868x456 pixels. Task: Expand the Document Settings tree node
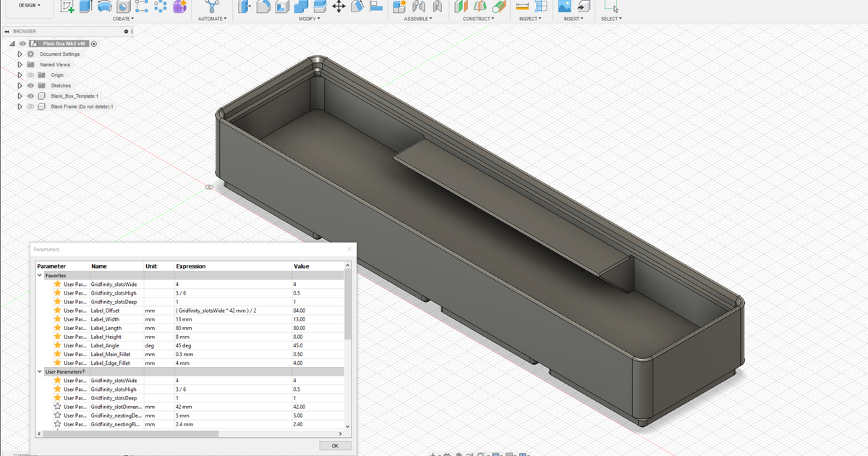click(20, 54)
